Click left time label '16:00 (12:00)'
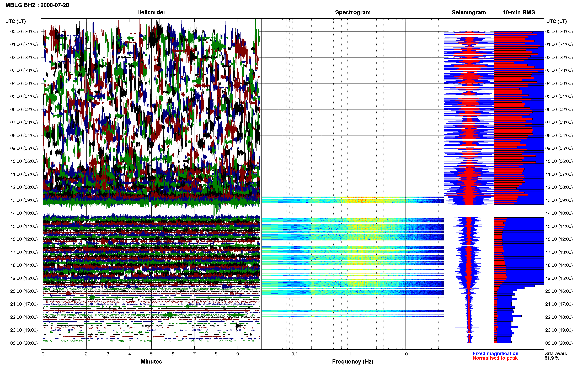Image resolution: width=588 pixels, height=368 pixels. 24,239
